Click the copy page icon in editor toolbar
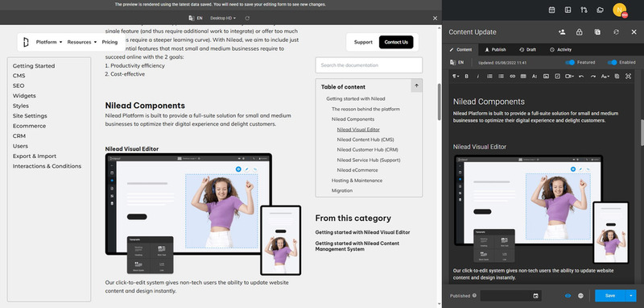Screen dimensions: 644x308 [617, 76]
